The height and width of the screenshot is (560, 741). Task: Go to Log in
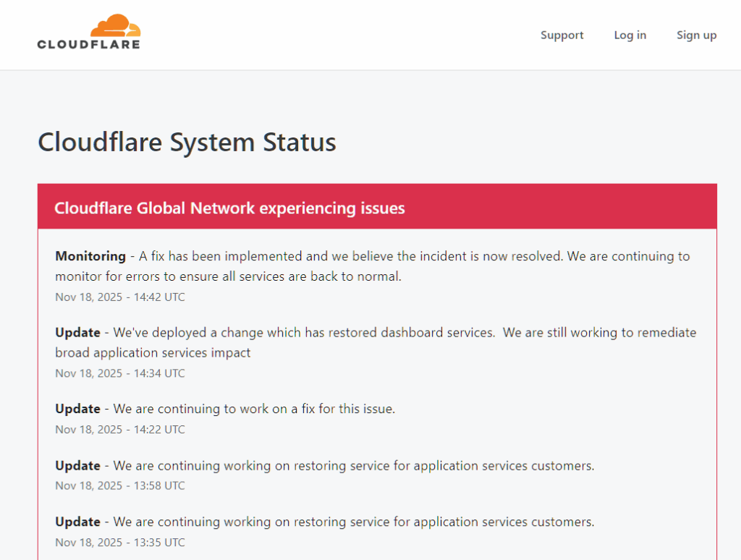coord(630,35)
